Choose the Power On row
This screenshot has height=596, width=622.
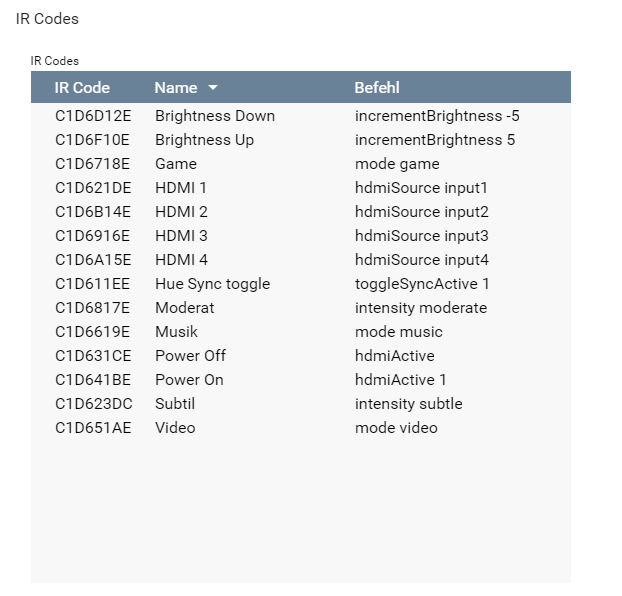(189, 380)
